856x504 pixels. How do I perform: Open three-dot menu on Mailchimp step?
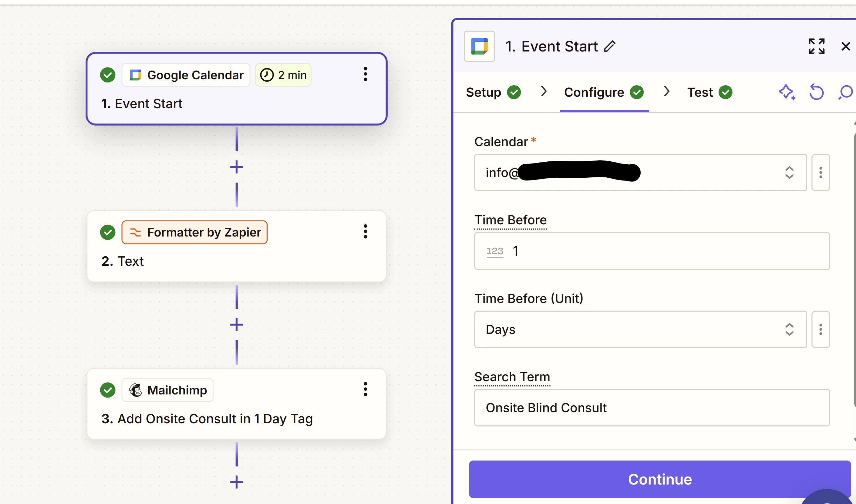365,389
